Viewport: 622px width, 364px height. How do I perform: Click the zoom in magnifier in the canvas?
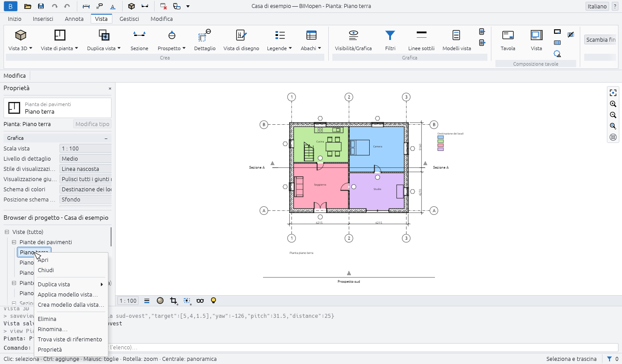(613, 104)
